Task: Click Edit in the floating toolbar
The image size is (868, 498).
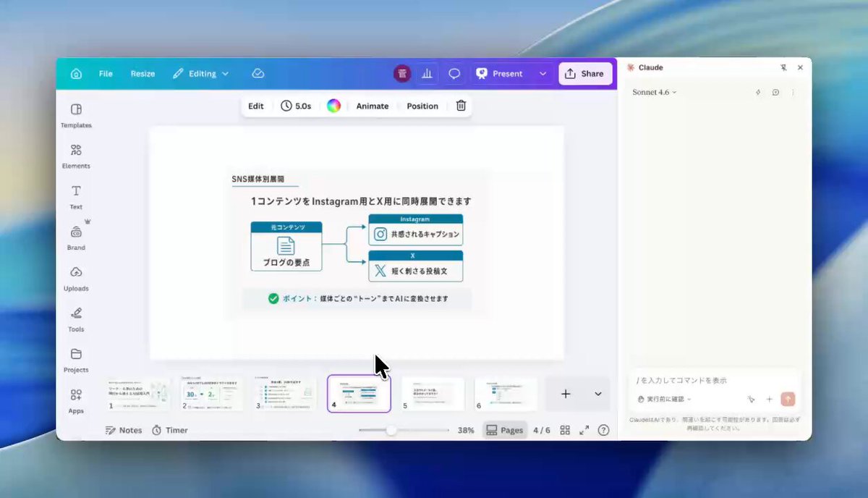Action: [256, 106]
